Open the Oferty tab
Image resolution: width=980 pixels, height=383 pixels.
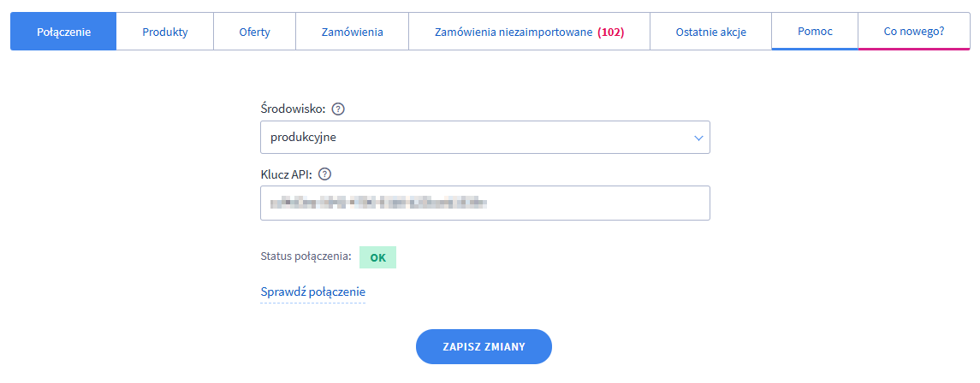pyautogui.click(x=254, y=32)
